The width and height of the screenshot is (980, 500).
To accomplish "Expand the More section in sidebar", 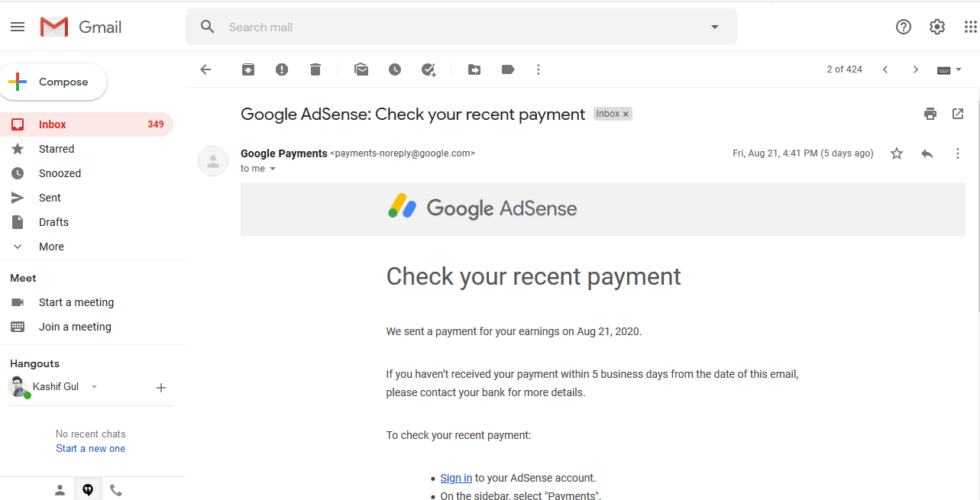I will tap(51, 247).
